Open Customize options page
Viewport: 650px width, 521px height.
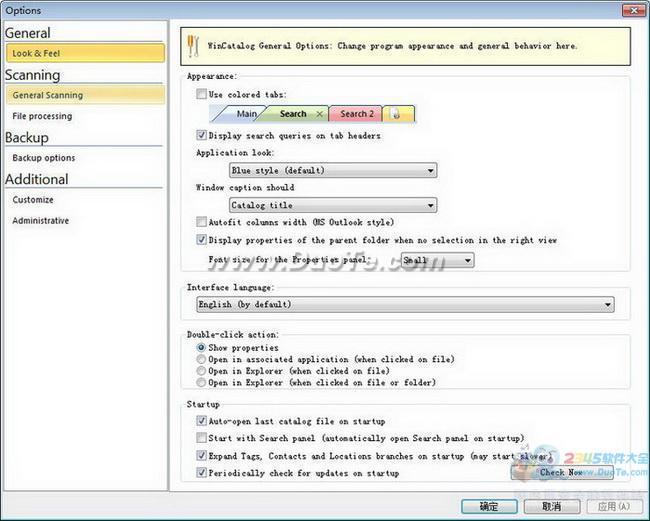tap(85, 200)
